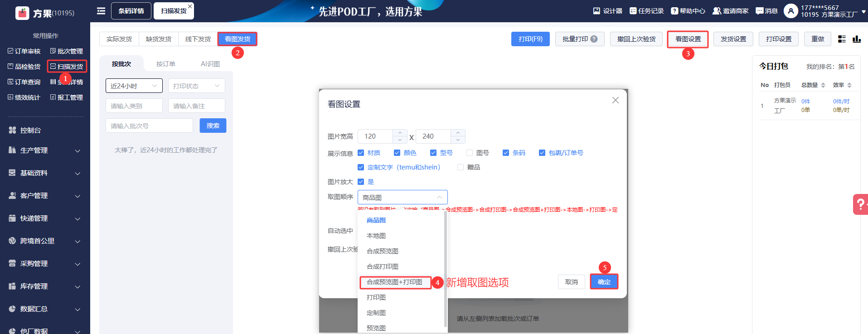Click the help question icon beside 批量打印
This screenshot has height=334, width=868.
point(594,39)
